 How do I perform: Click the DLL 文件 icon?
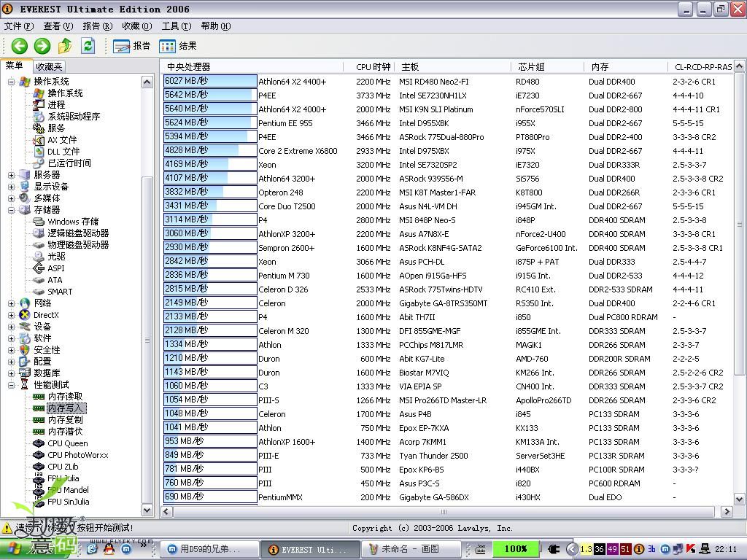coord(39,152)
